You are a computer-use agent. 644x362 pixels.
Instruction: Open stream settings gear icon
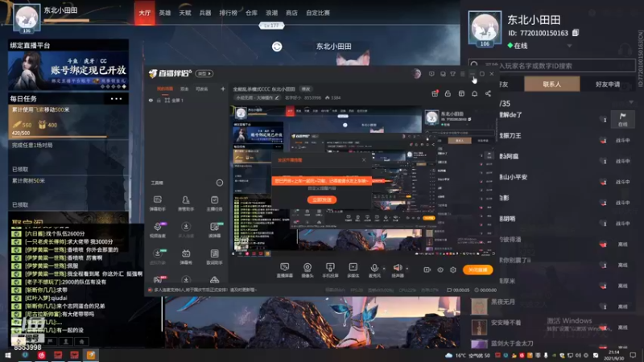click(x=453, y=269)
